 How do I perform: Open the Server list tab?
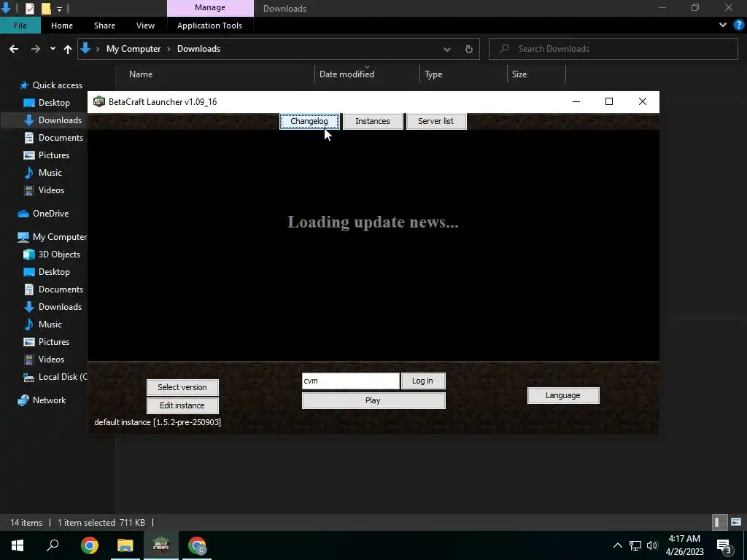tap(436, 121)
